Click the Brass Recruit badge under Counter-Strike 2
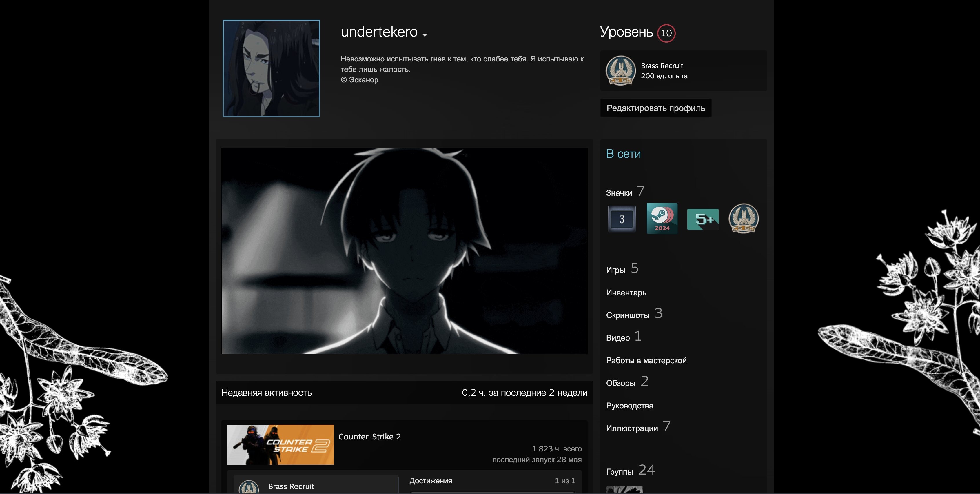This screenshot has width=980, height=494. (249, 487)
